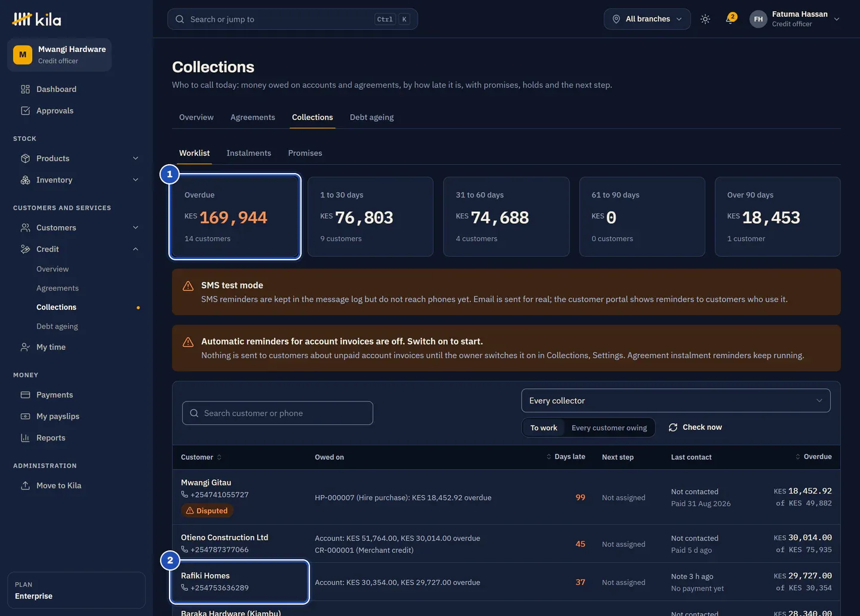The height and width of the screenshot is (616, 860).
Task: Click the My payslips banknote icon
Action: coord(25,416)
